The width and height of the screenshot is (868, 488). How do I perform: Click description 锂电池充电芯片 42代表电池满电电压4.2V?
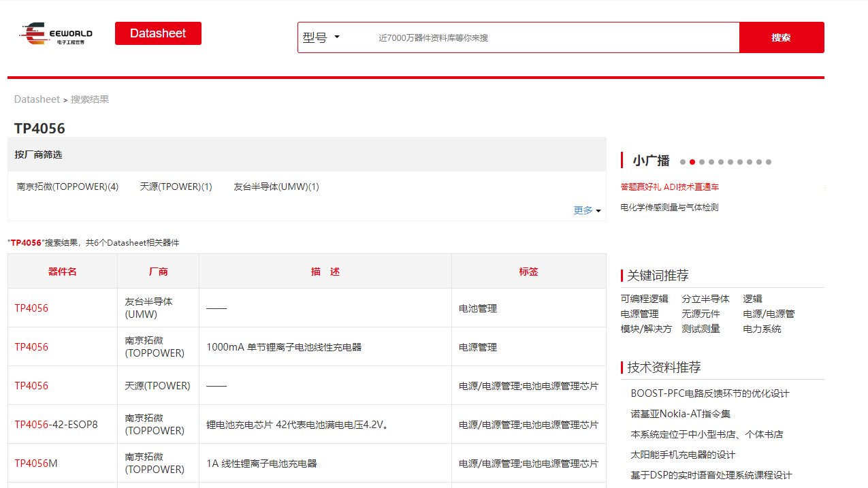tap(298, 425)
